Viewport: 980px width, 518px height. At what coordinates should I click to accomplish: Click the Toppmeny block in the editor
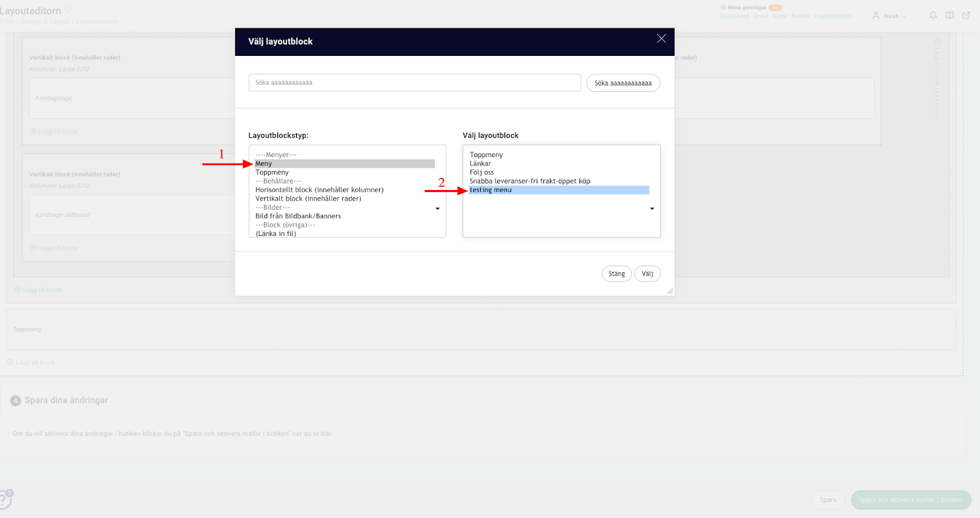(481, 329)
